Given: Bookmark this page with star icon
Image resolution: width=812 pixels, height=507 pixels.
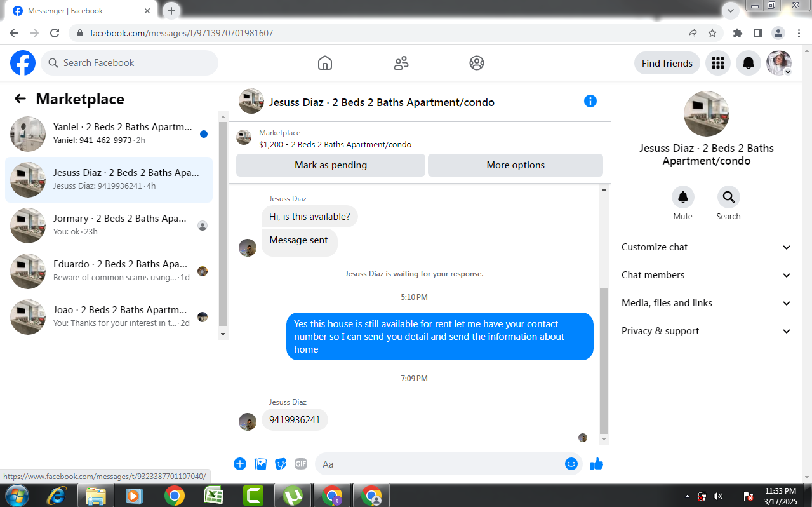Looking at the screenshot, I should pos(712,33).
